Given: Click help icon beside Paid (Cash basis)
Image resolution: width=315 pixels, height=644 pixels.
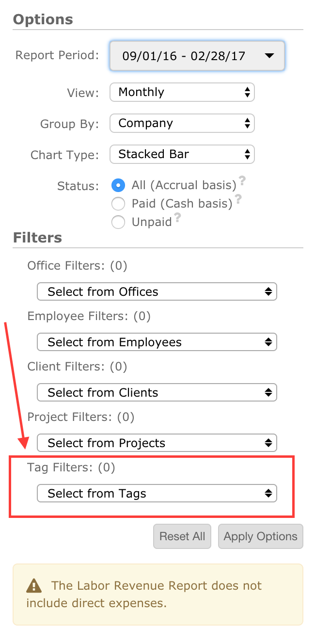Looking at the screenshot, I should (238, 199).
